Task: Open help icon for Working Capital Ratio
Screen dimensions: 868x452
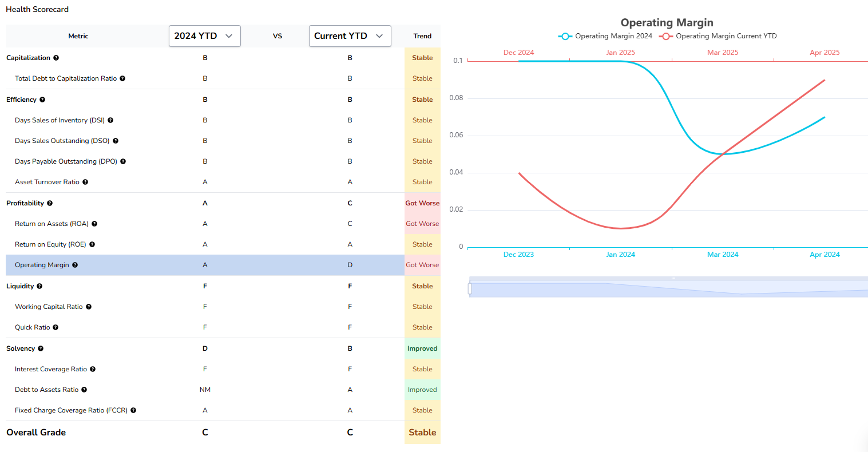Action: [x=89, y=307]
